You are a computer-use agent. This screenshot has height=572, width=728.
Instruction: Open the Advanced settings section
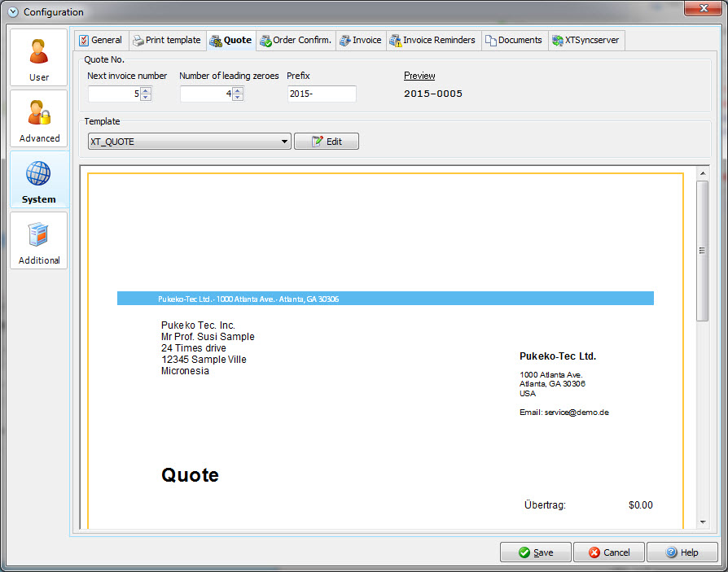[39, 119]
